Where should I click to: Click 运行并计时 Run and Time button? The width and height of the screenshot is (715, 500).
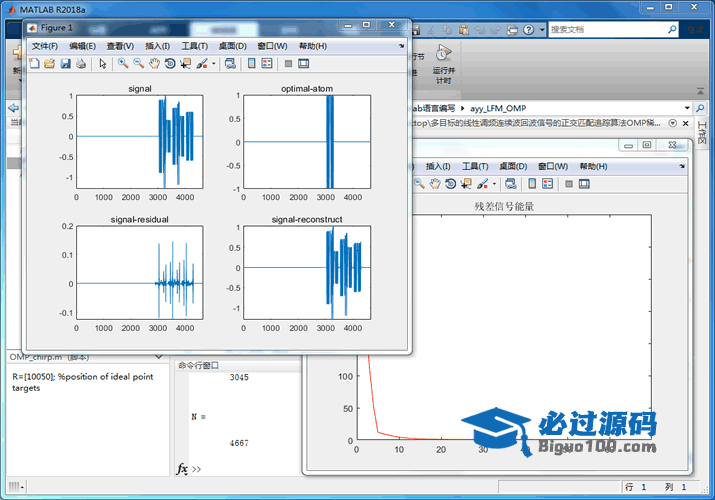pos(443,64)
